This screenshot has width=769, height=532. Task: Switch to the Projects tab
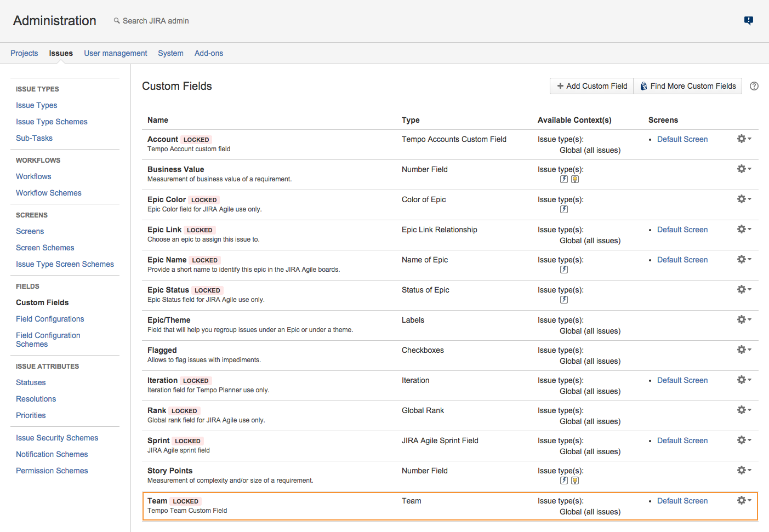coord(24,53)
